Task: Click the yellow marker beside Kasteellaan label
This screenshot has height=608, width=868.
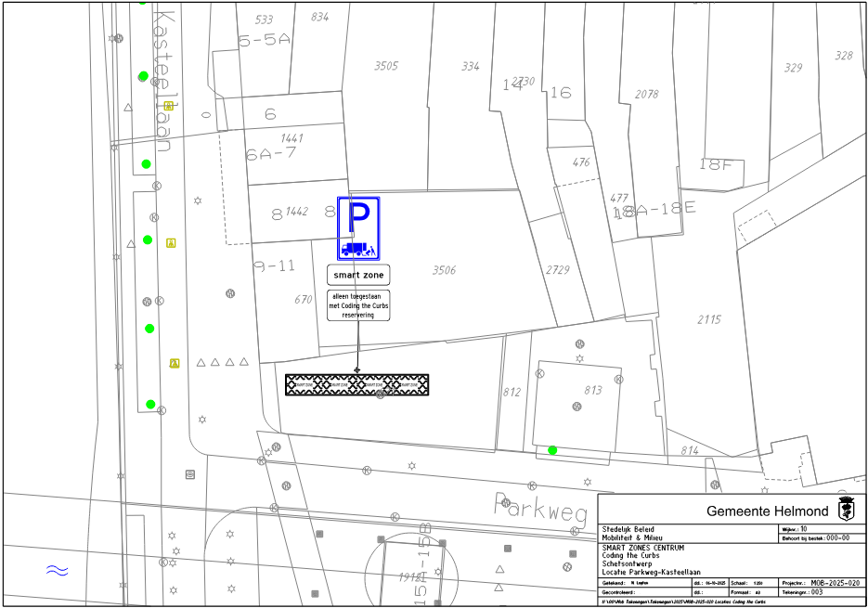Action: click(169, 107)
